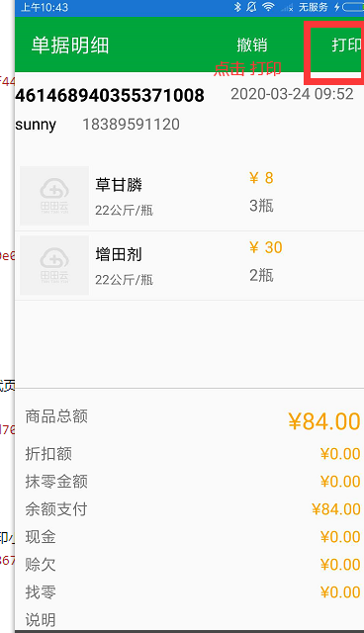
Task: Tap the cellular signal icon
Action: click(287, 7)
